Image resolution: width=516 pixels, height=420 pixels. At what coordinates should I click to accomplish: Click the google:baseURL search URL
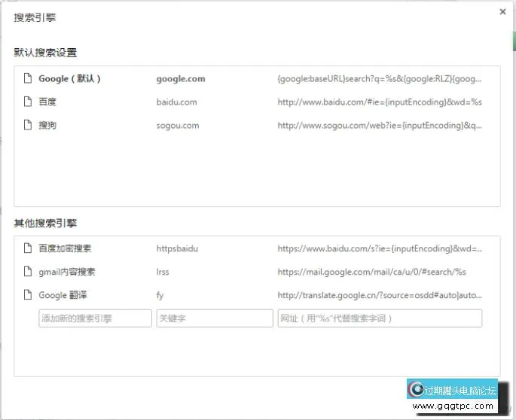point(380,79)
